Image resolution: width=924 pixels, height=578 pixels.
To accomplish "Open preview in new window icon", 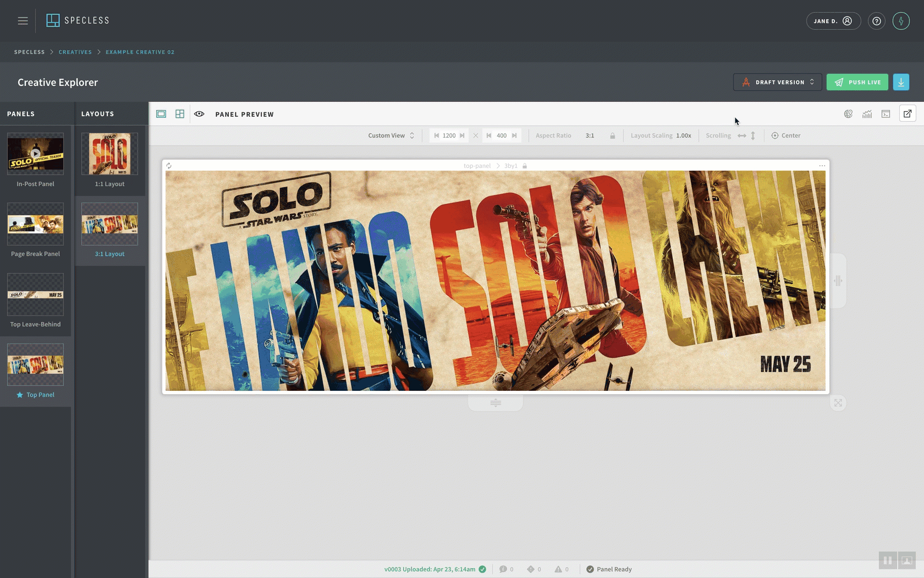I will (x=908, y=114).
